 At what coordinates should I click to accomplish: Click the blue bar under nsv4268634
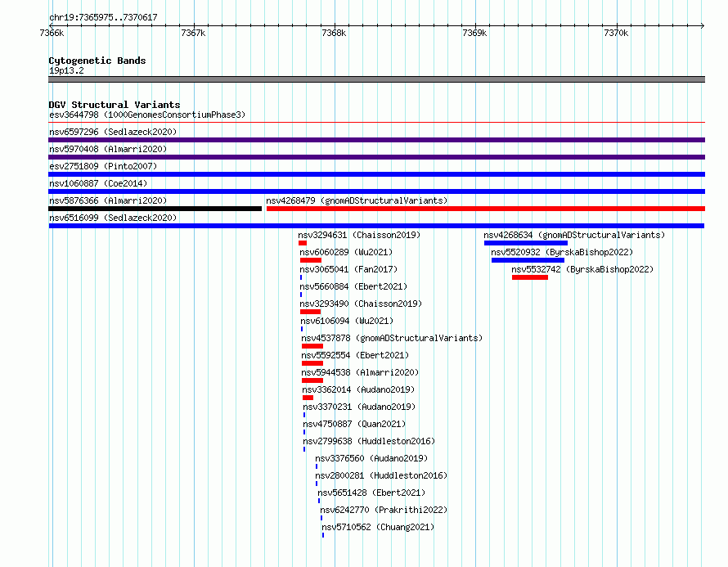[x=526, y=243]
